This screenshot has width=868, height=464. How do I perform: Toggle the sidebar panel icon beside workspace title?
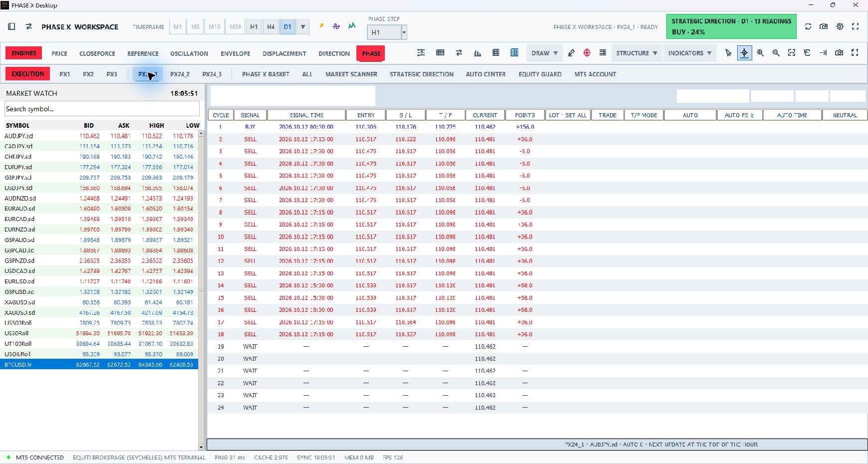click(x=11, y=26)
